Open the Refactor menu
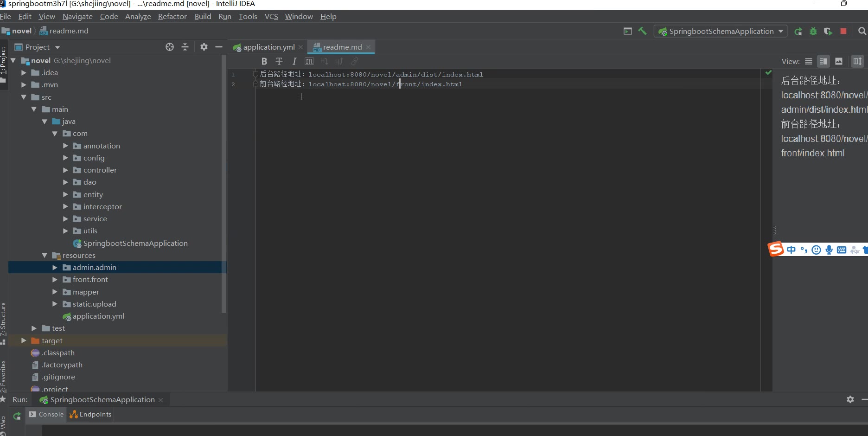Image resolution: width=868 pixels, height=436 pixels. click(172, 16)
